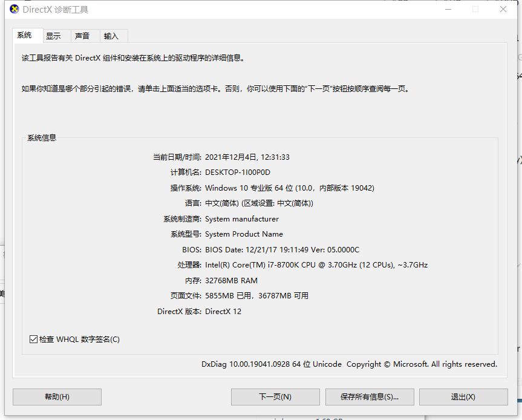Click the date value 2021年12月4日, 12:31:33
The height and width of the screenshot is (420, 522).
point(247,157)
